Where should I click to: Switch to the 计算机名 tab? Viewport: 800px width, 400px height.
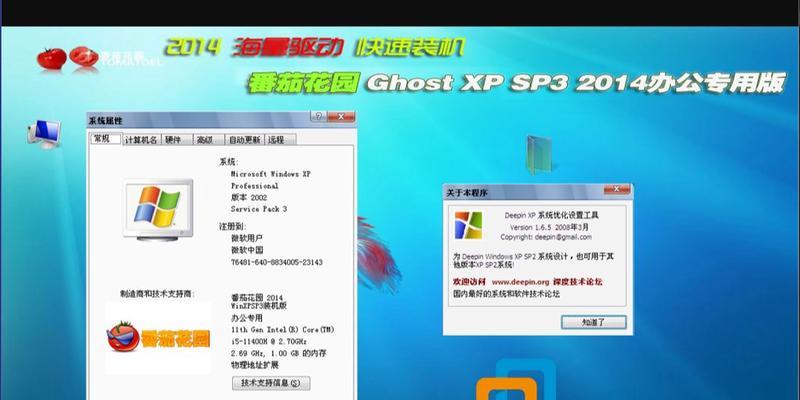pos(141,140)
